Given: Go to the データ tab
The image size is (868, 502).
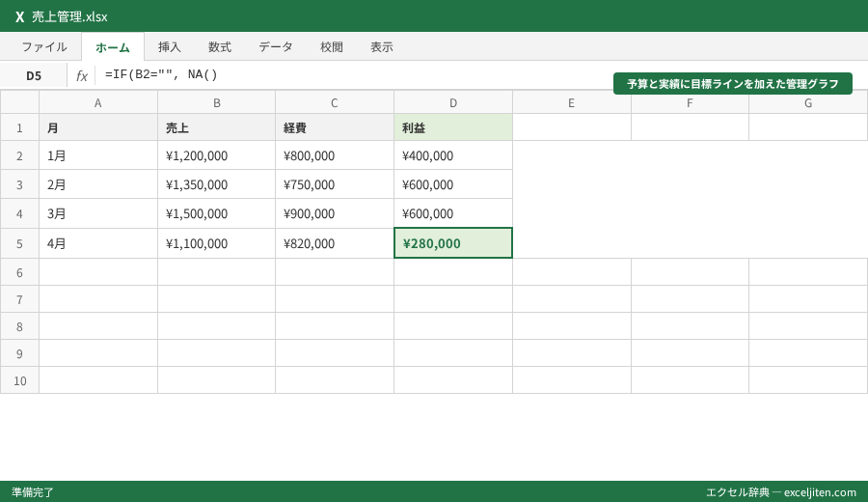Looking at the screenshot, I should coord(276,47).
